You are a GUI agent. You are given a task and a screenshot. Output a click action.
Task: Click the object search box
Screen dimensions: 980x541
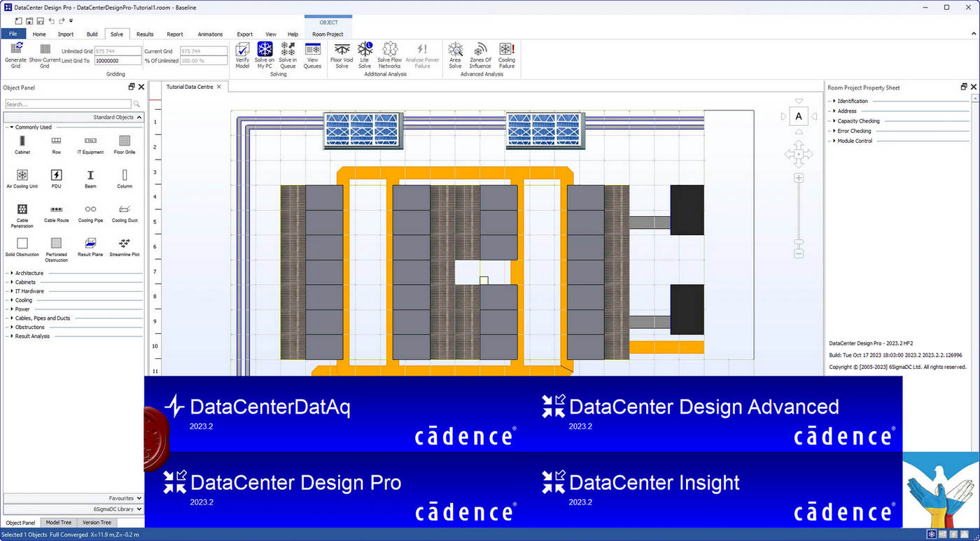point(68,104)
